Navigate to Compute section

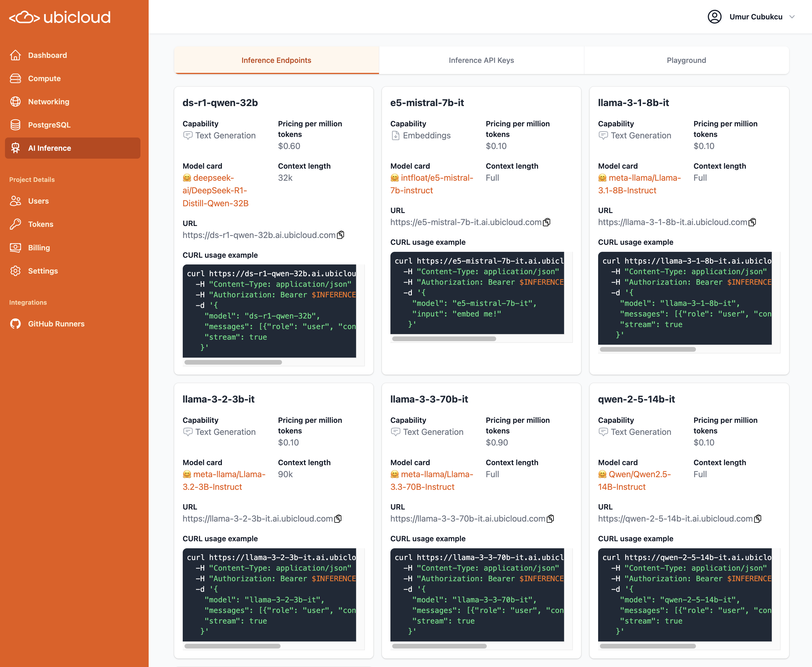click(x=44, y=78)
